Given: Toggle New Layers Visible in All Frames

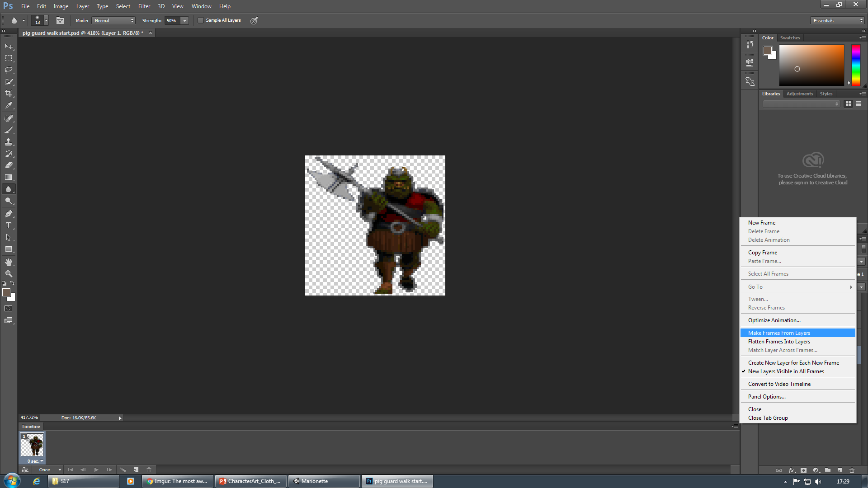Looking at the screenshot, I should pyautogui.click(x=798, y=371).
